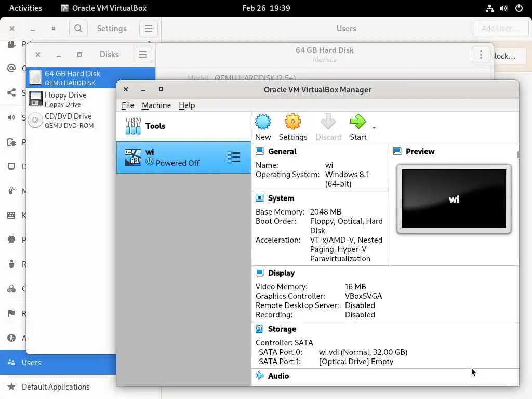Click the Printers icon in Settings sidebar

pos(11,240)
